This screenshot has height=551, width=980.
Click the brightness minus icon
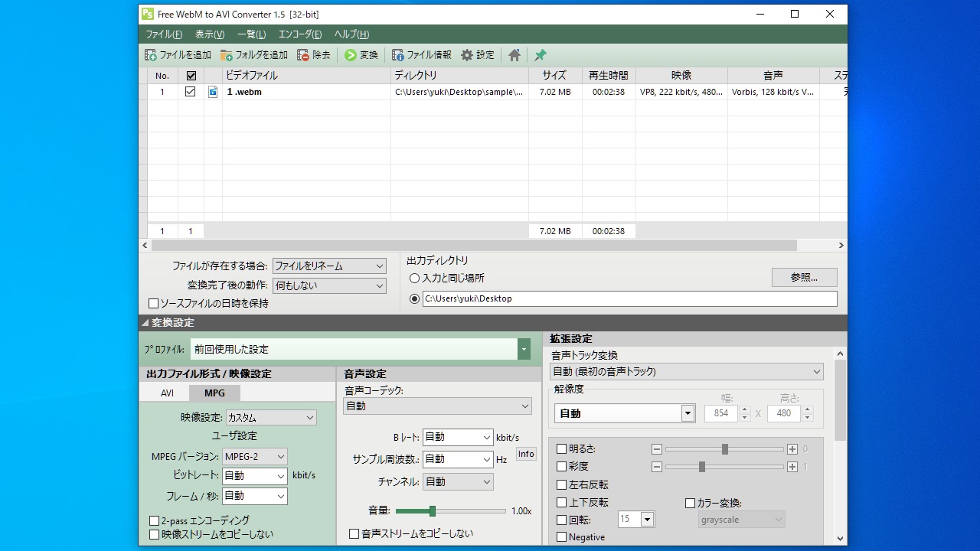(x=656, y=449)
